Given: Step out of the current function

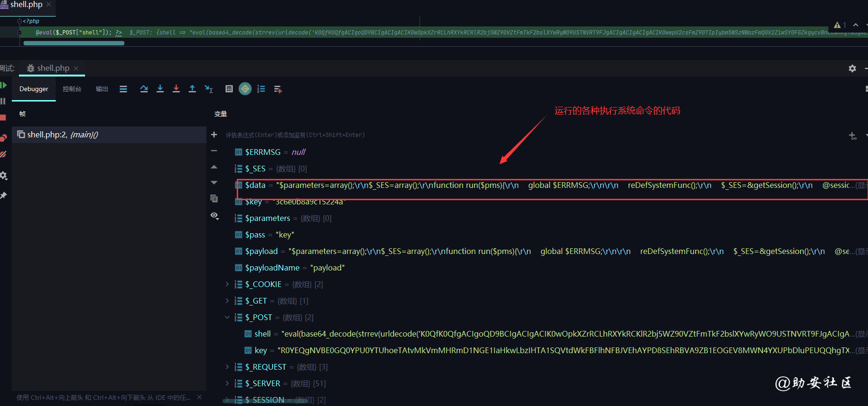Looking at the screenshot, I should (192, 89).
